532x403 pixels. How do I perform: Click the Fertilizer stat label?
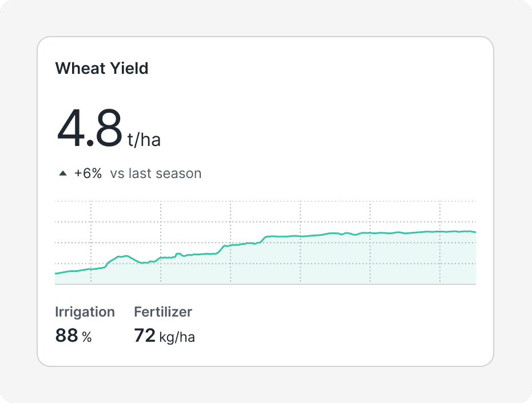163,312
